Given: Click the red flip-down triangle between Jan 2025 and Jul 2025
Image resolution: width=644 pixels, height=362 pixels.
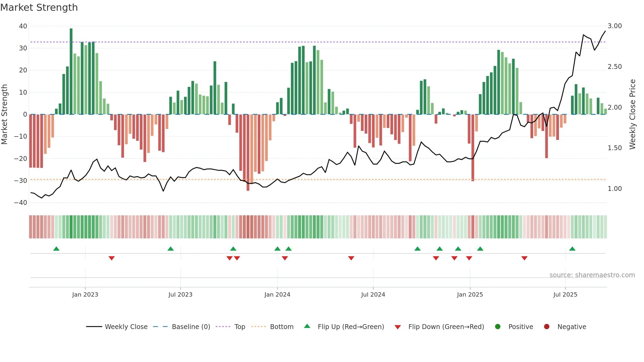Looking at the screenshot, I should click(x=525, y=258).
